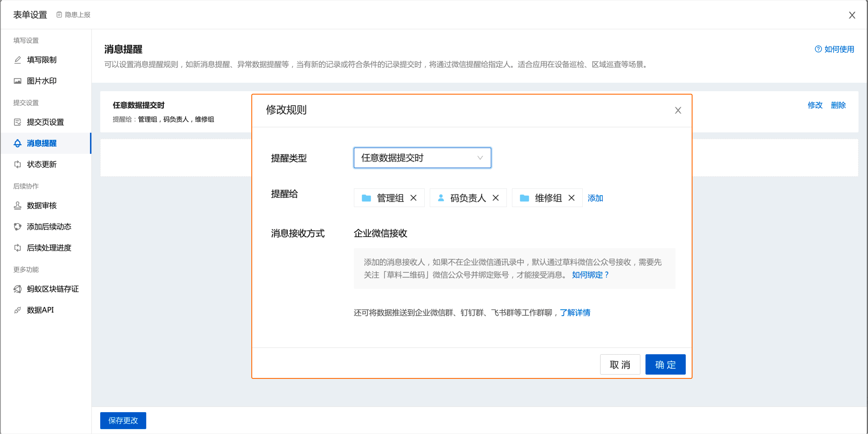
Task: Close the 修改规则 dialog with X
Action: 678,110
